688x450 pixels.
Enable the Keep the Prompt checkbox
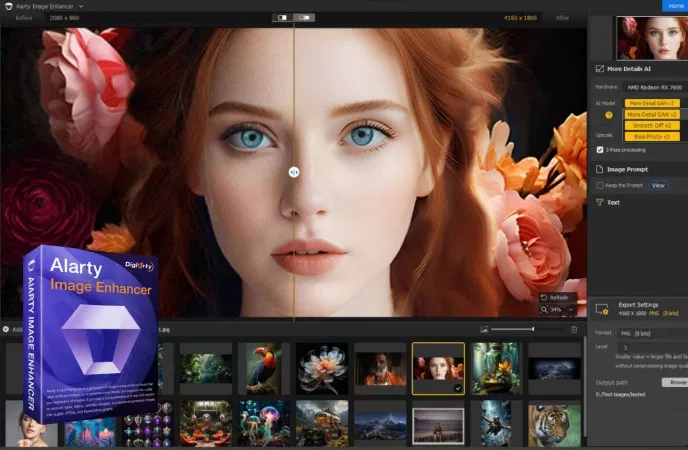click(600, 185)
